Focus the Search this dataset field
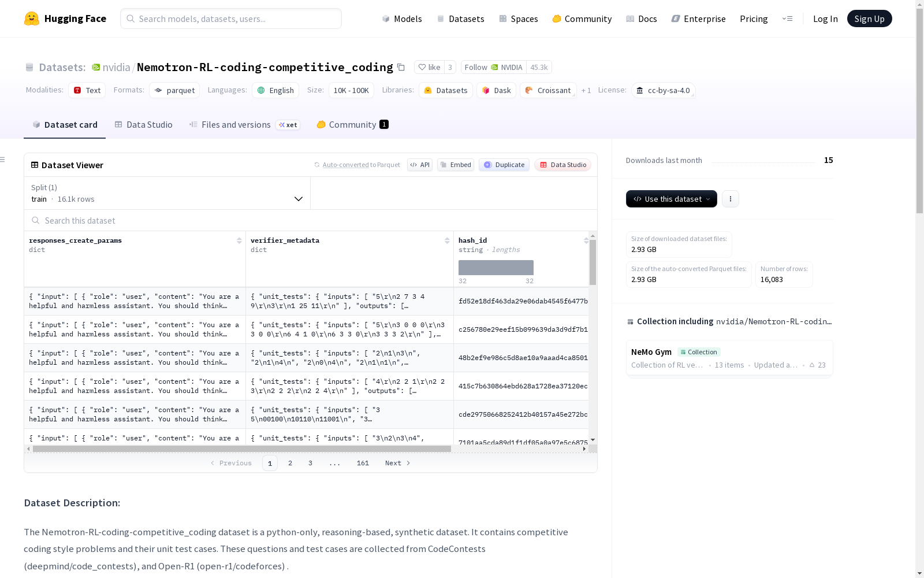 [x=311, y=220]
